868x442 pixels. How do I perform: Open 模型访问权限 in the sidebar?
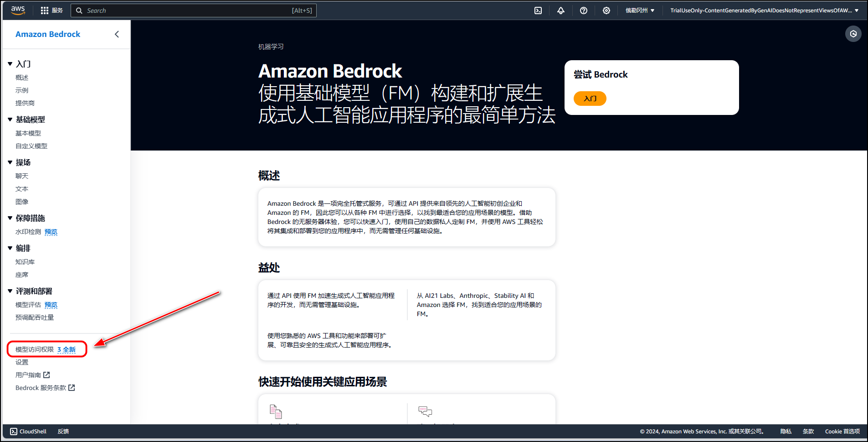pyautogui.click(x=35, y=349)
